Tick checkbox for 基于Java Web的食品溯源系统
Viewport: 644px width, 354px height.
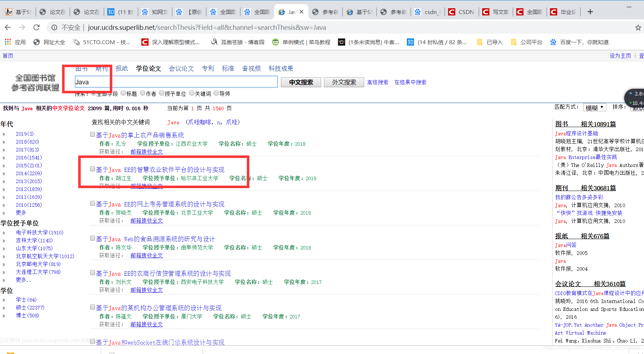(93, 238)
